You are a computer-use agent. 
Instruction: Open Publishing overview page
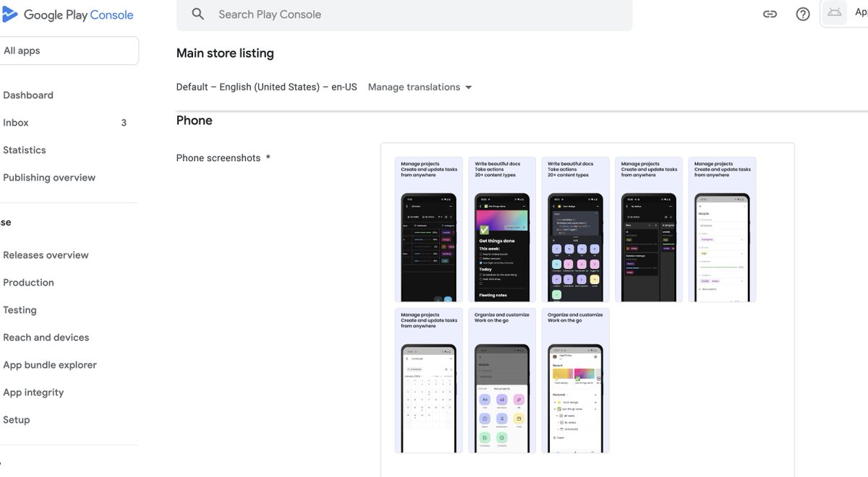tap(49, 178)
